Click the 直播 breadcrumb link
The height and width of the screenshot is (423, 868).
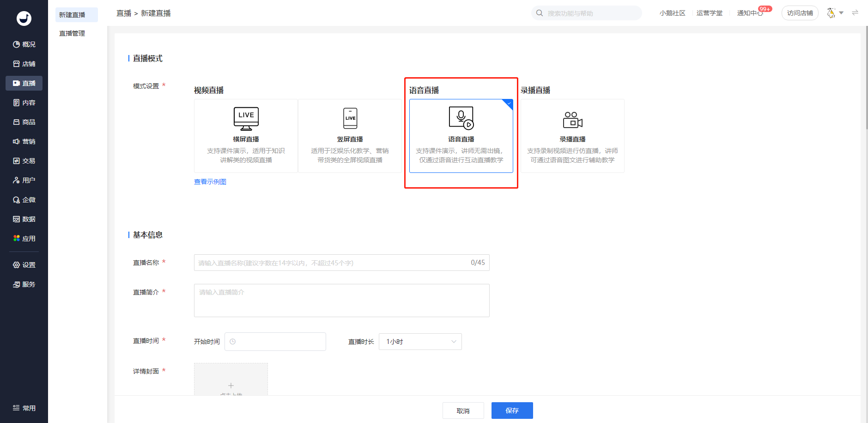(124, 13)
